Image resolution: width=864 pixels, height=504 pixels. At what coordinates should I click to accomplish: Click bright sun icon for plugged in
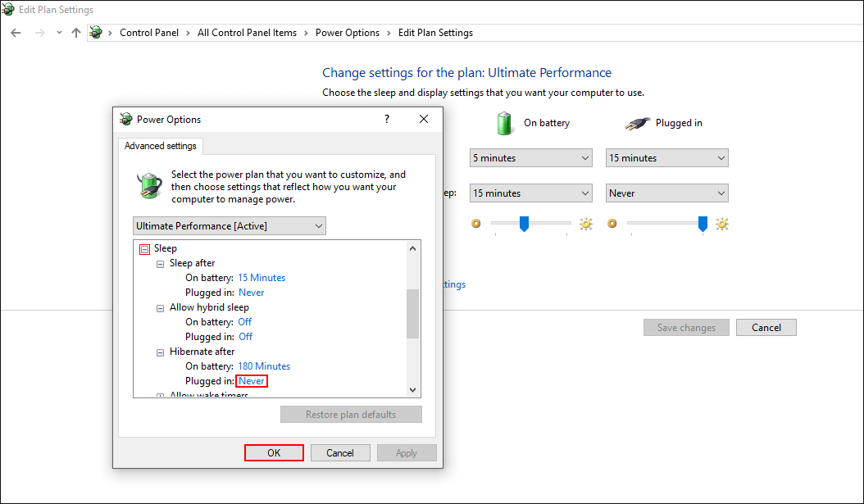pos(722,225)
